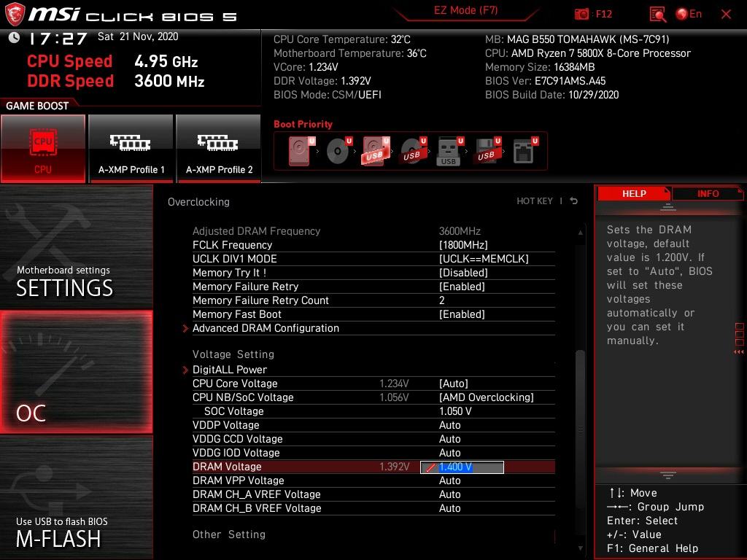Image resolution: width=747 pixels, height=560 pixels.
Task: Change language via En globe icon
Action: click(689, 14)
